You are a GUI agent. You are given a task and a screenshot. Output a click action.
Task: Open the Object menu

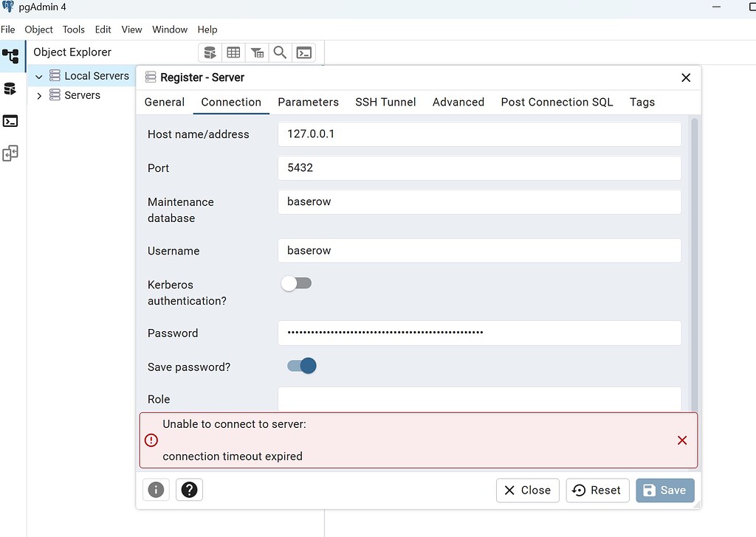click(38, 30)
